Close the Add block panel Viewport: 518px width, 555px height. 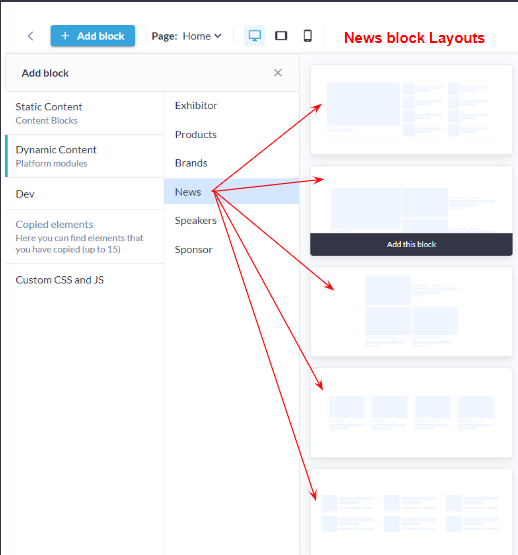[x=278, y=73]
